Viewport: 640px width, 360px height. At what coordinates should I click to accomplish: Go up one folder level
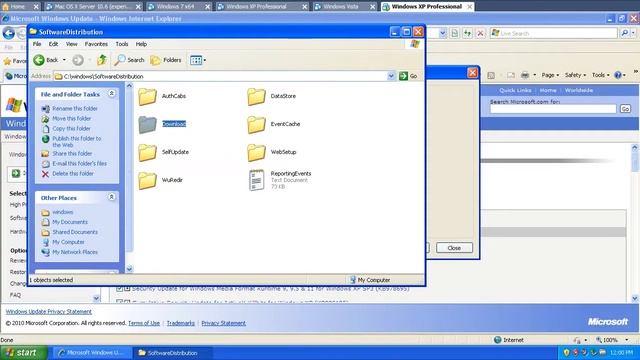pos(102,60)
